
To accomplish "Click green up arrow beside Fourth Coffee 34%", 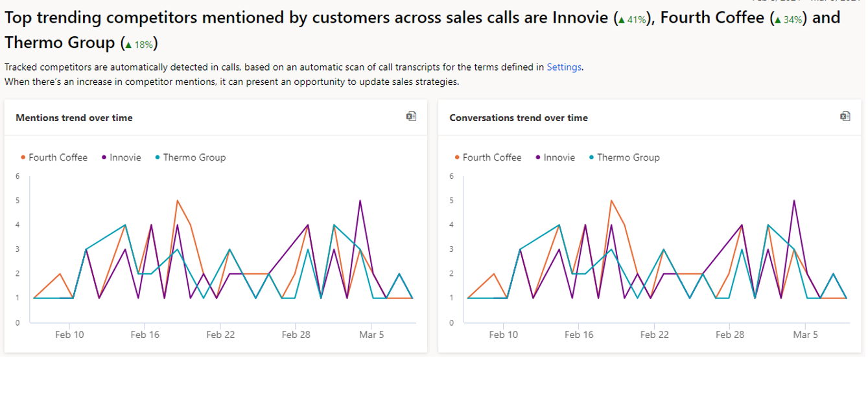I will point(777,21).
